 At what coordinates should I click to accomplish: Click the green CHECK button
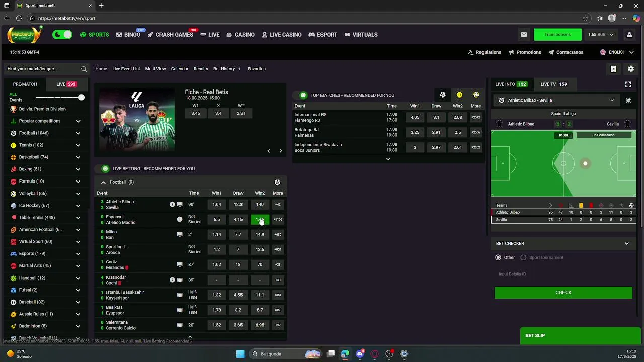coord(563,293)
